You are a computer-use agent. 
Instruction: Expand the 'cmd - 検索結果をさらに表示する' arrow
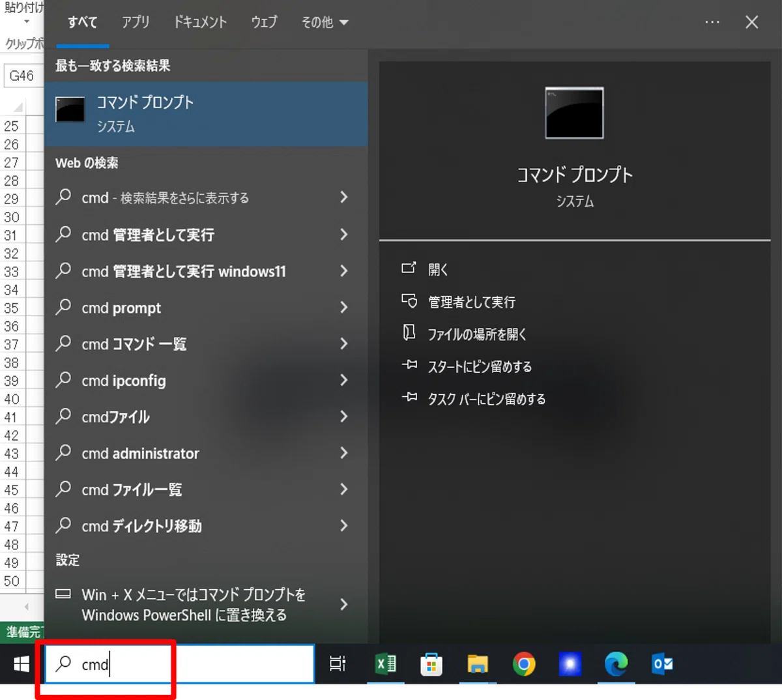(x=344, y=197)
